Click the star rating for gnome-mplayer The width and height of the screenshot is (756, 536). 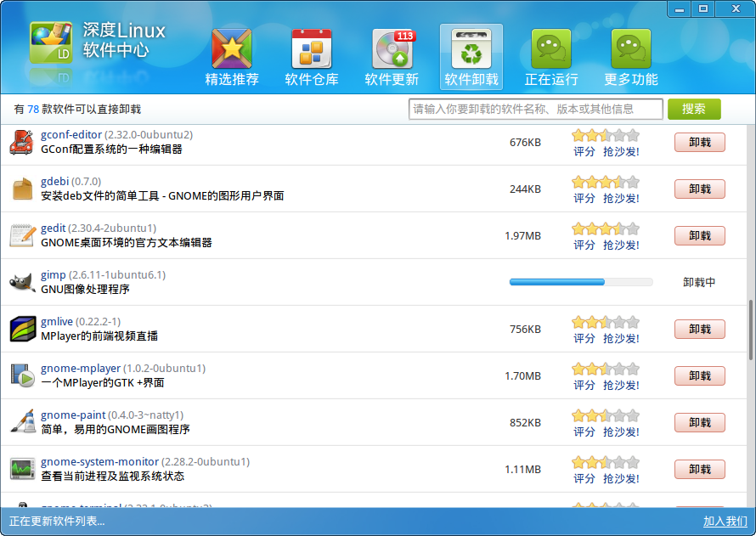606,370
